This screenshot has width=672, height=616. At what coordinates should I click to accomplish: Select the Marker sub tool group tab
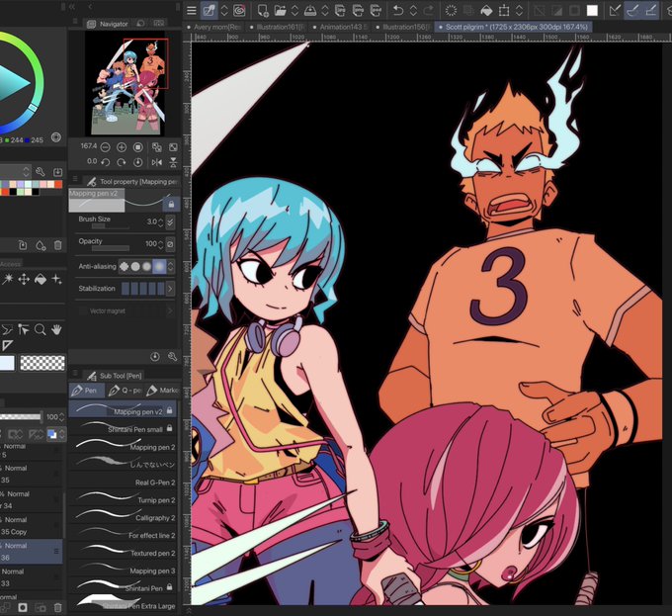click(162, 391)
